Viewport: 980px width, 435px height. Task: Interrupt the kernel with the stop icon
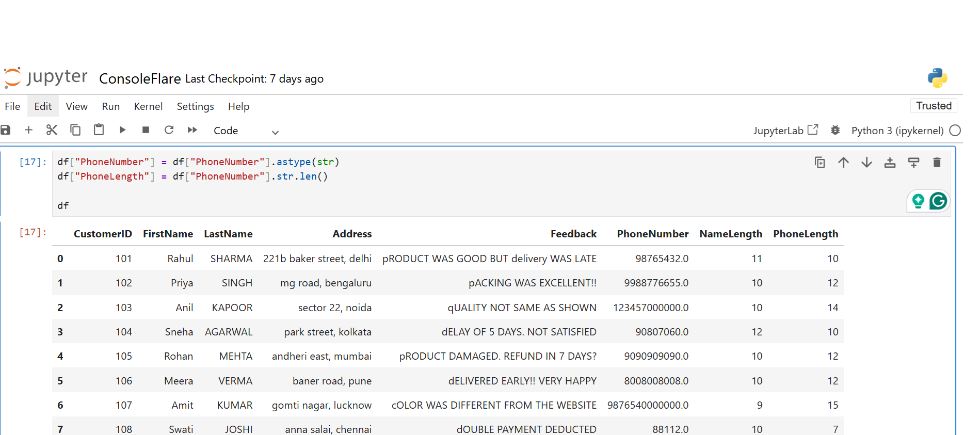[x=146, y=130]
